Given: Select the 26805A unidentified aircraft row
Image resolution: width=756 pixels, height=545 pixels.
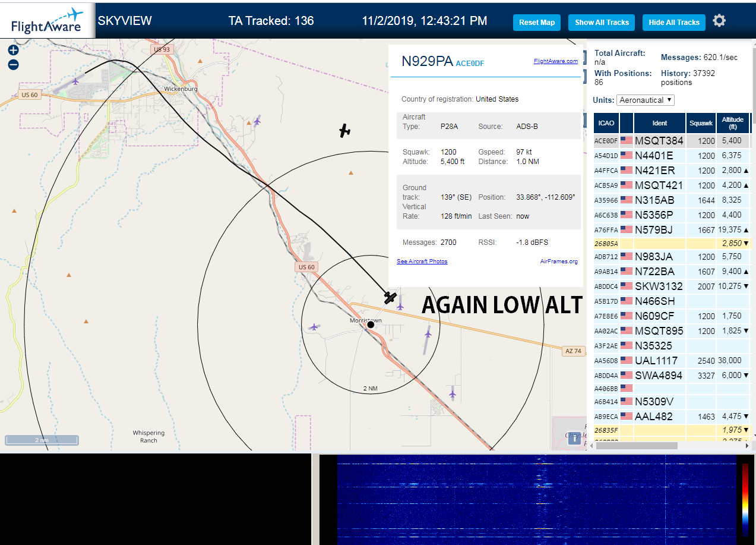Looking at the screenshot, I should (672, 243).
